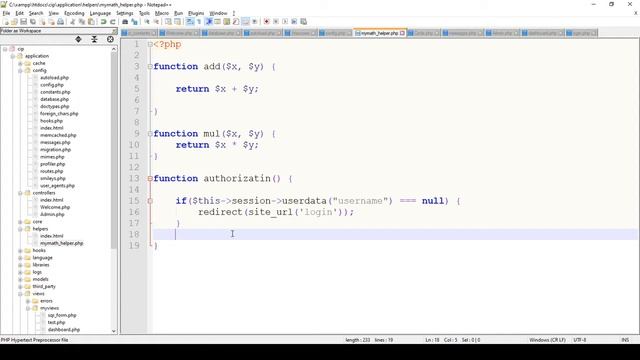
Task: Click the Stop Recording macro icon
Action: tap(276, 22)
